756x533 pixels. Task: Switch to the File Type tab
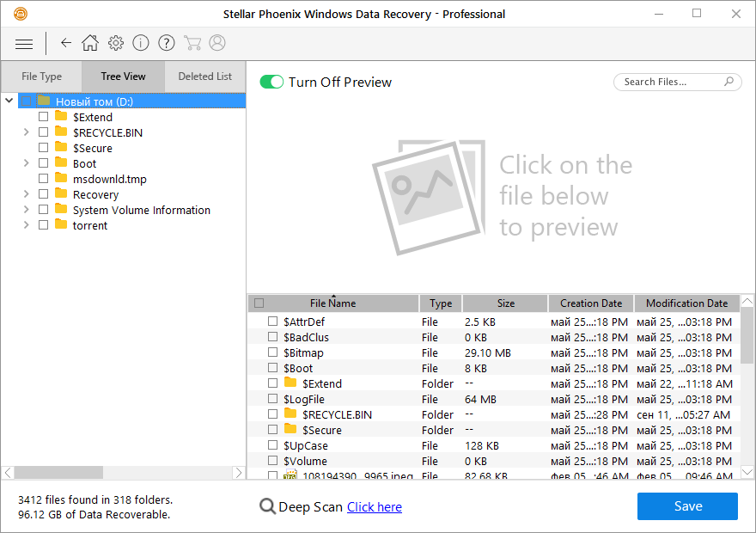(41, 77)
